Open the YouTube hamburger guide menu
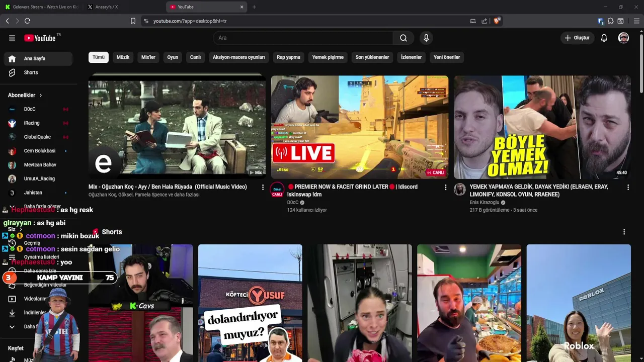Screen dimensions: 644x362 [x=12, y=38]
